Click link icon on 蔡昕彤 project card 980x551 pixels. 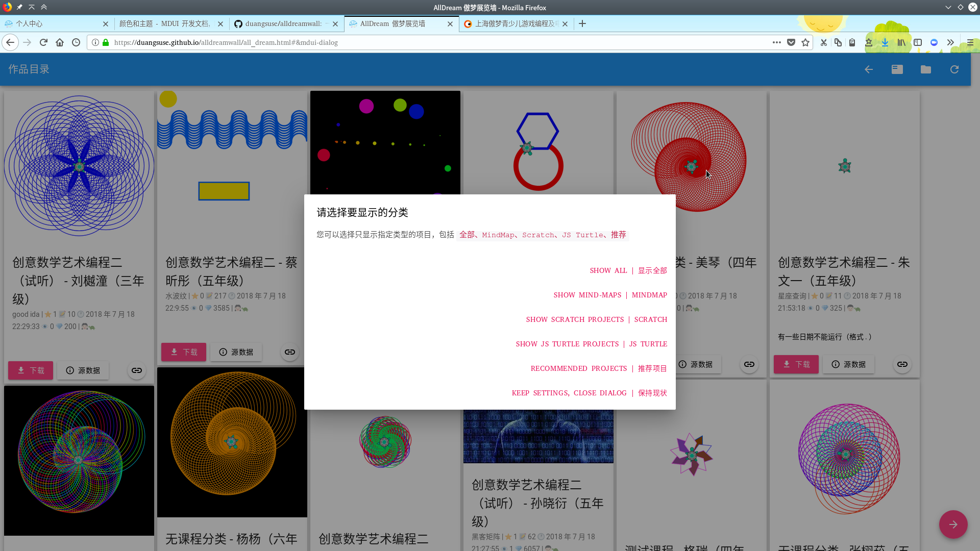coord(290,352)
